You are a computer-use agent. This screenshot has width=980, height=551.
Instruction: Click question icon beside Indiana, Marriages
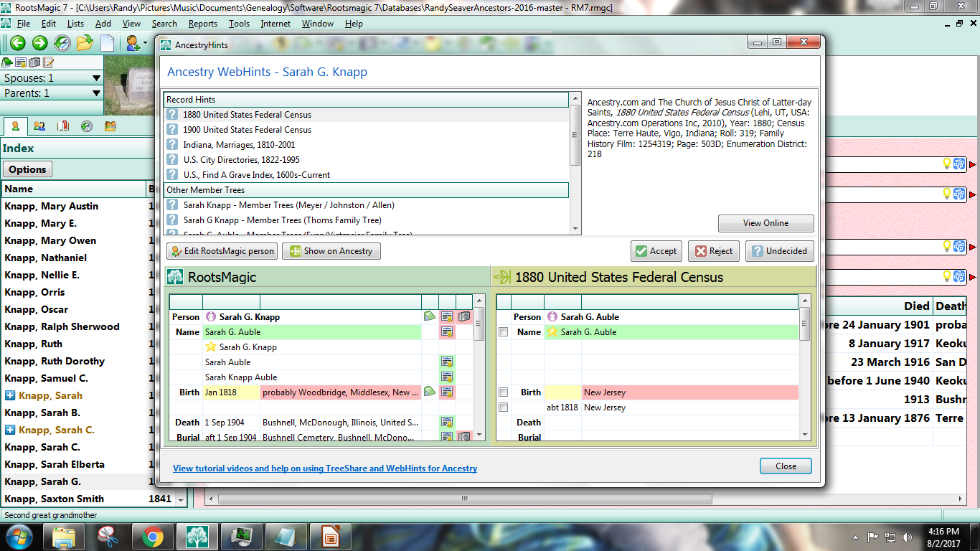point(172,145)
